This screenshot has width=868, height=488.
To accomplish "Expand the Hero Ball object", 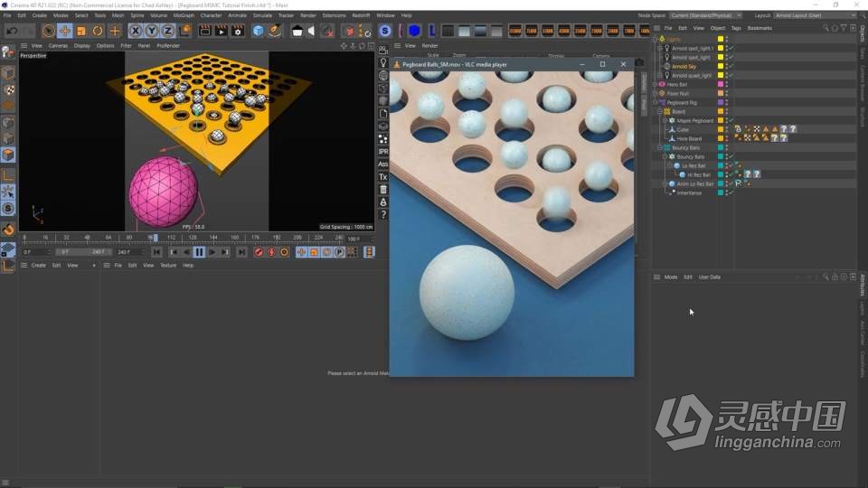I will pos(656,85).
